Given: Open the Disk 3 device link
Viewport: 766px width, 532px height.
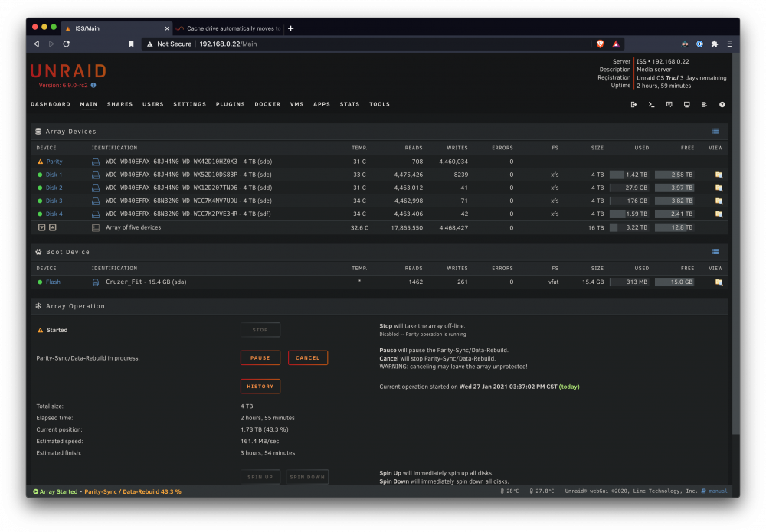Looking at the screenshot, I should click(54, 201).
